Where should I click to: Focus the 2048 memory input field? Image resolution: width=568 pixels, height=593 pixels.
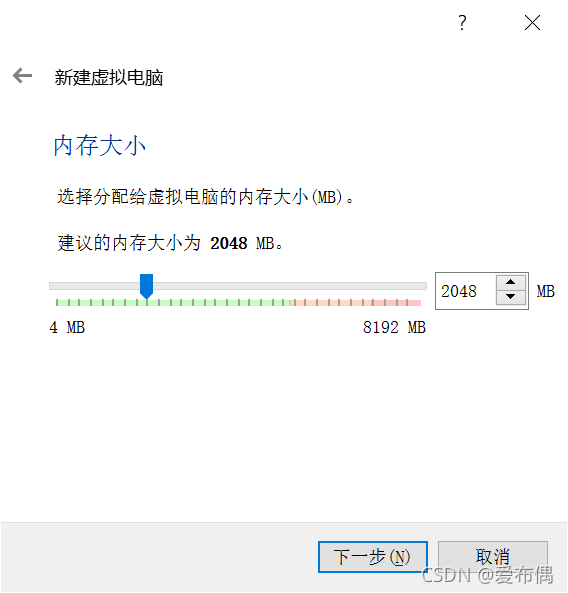pyautogui.click(x=466, y=291)
